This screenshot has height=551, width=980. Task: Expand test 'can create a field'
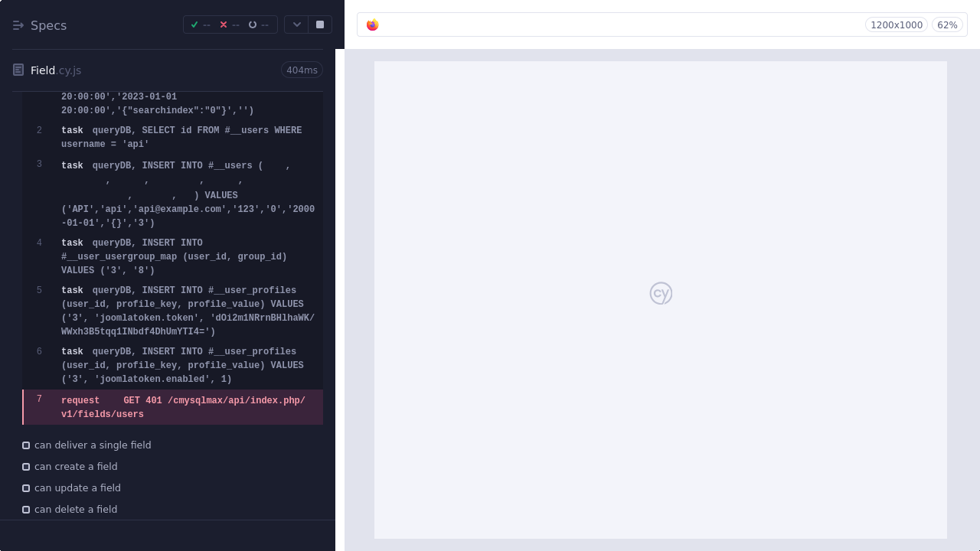point(76,467)
